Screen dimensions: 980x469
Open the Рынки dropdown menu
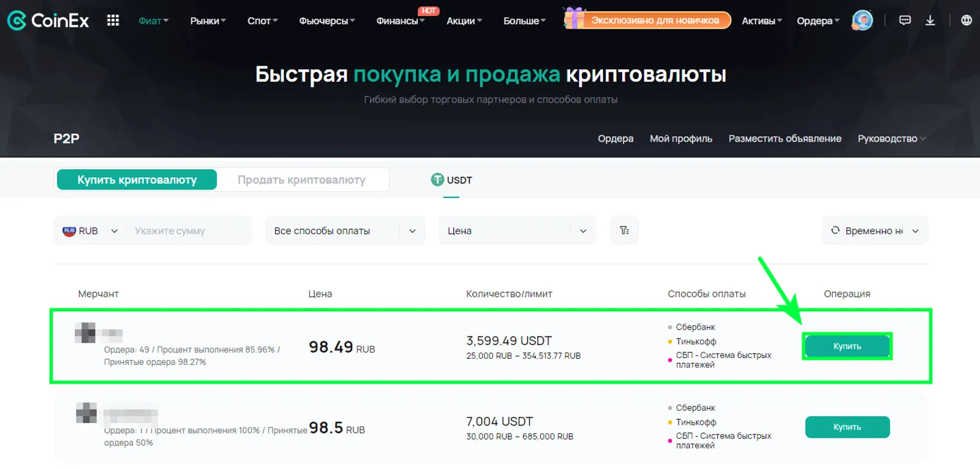[208, 21]
